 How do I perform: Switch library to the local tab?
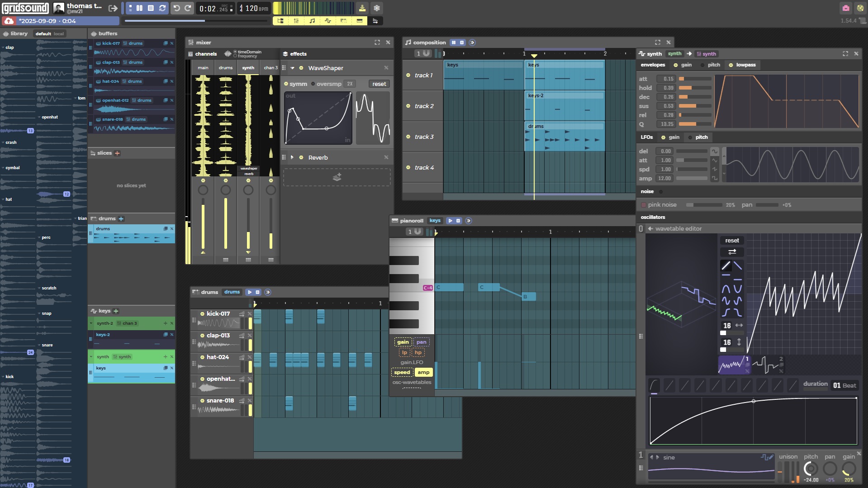click(59, 33)
